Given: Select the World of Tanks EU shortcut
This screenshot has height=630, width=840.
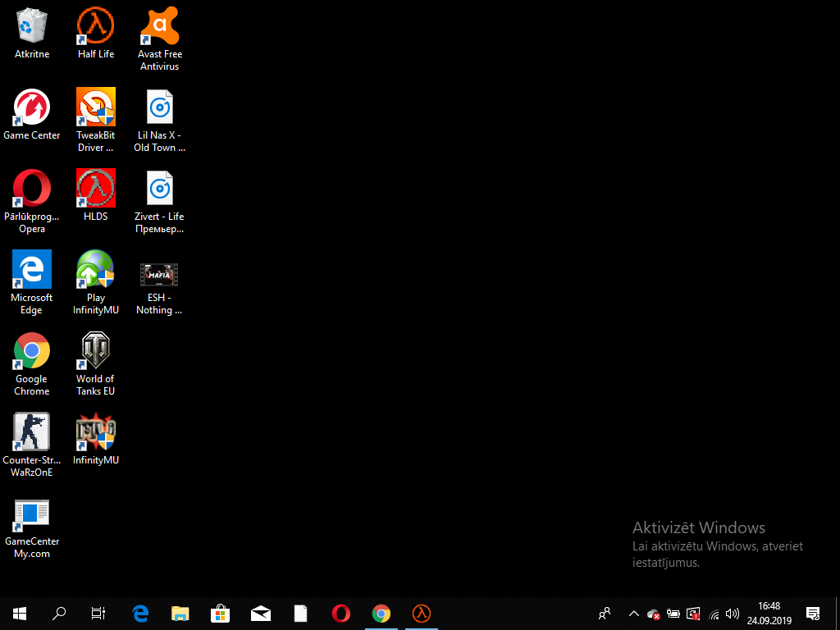Looking at the screenshot, I should pyautogui.click(x=96, y=364).
